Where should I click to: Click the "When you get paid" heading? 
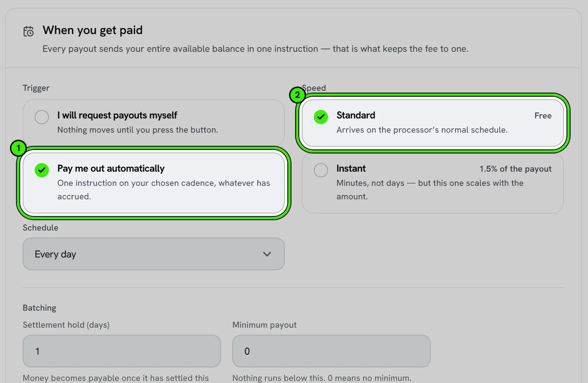(92, 30)
